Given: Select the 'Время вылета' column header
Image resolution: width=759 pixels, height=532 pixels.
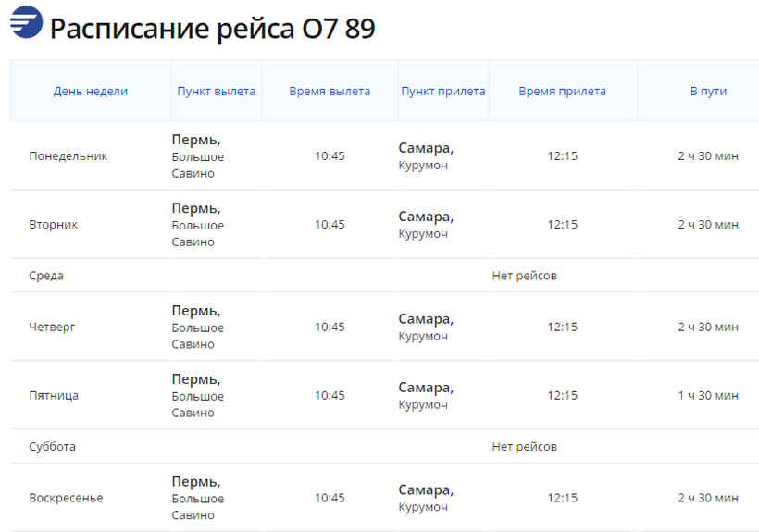Looking at the screenshot, I should 330,91.
